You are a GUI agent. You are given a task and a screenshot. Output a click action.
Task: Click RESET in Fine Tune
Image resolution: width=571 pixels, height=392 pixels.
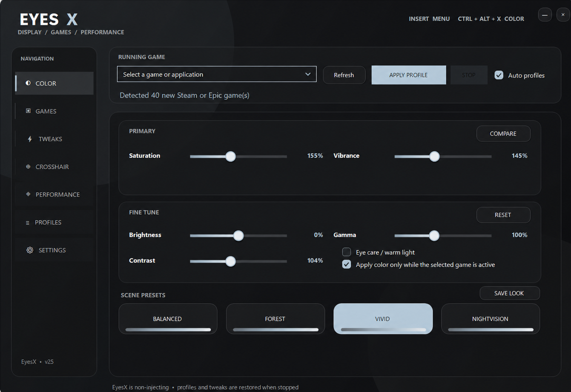pyautogui.click(x=503, y=215)
